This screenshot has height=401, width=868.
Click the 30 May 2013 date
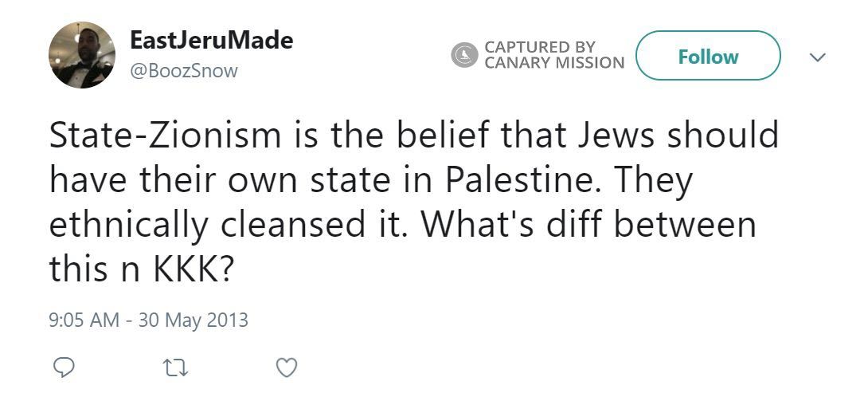194,320
